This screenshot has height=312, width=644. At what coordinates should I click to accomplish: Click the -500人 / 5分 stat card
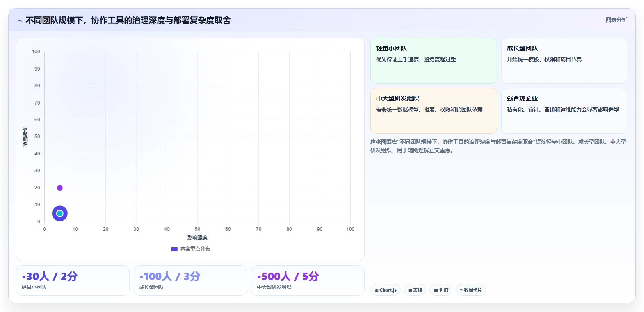308,280
